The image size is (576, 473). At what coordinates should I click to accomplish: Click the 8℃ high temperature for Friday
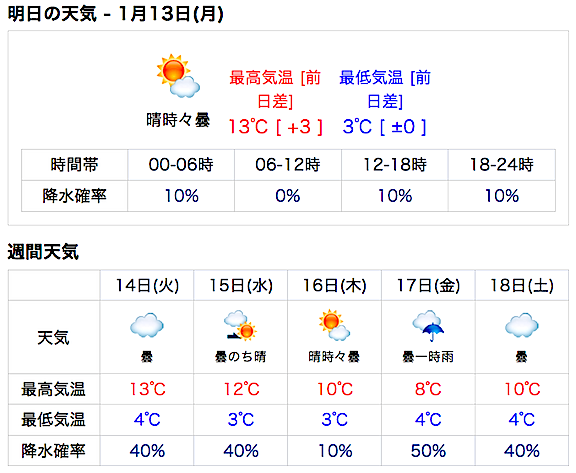click(428, 389)
